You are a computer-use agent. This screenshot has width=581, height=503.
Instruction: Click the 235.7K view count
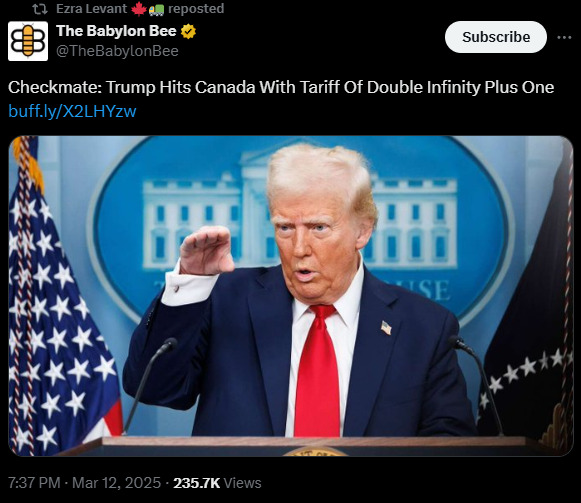click(x=197, y=483)
